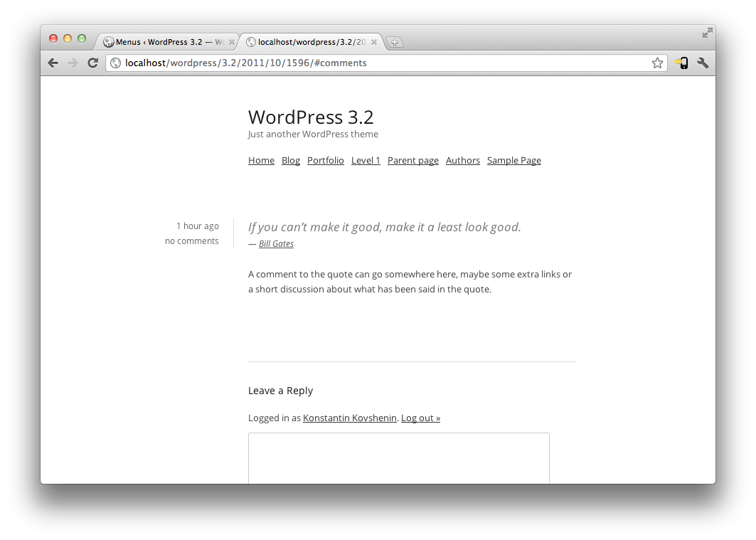Open a new tab with the plus button

click(395, 43)
